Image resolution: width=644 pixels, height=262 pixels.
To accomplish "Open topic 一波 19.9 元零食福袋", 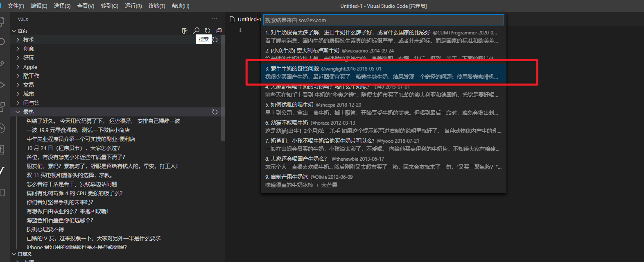I will [78, 130].
